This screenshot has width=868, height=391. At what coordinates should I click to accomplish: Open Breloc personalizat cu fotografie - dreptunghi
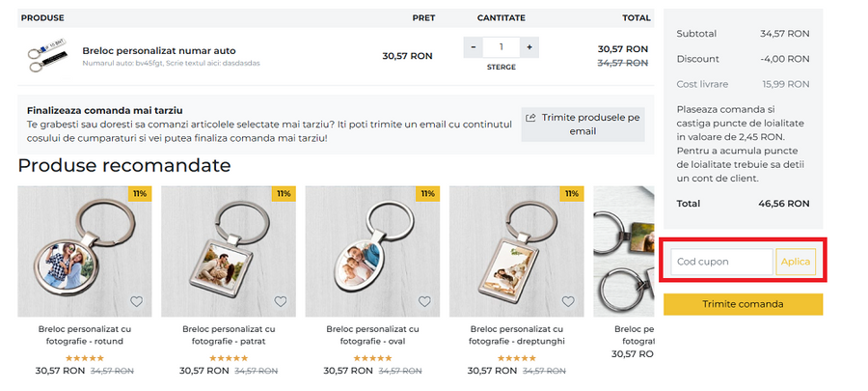click(x=516, y=335)
